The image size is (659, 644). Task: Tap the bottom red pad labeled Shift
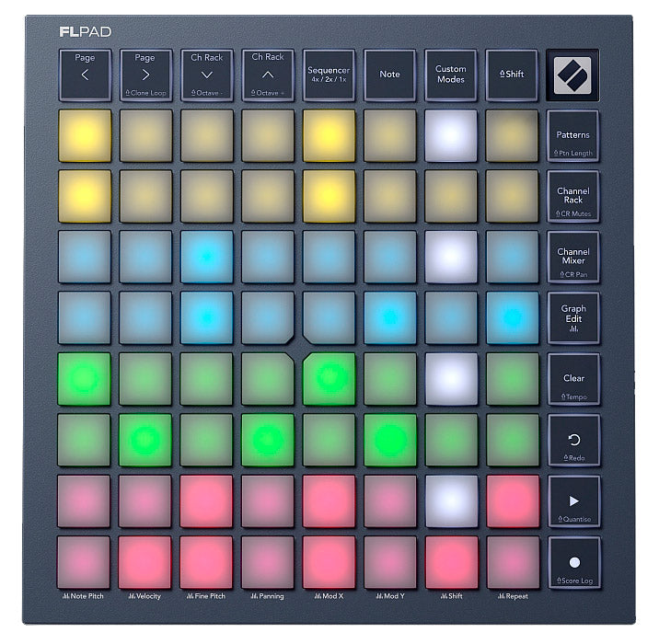(x=452, y=562)
